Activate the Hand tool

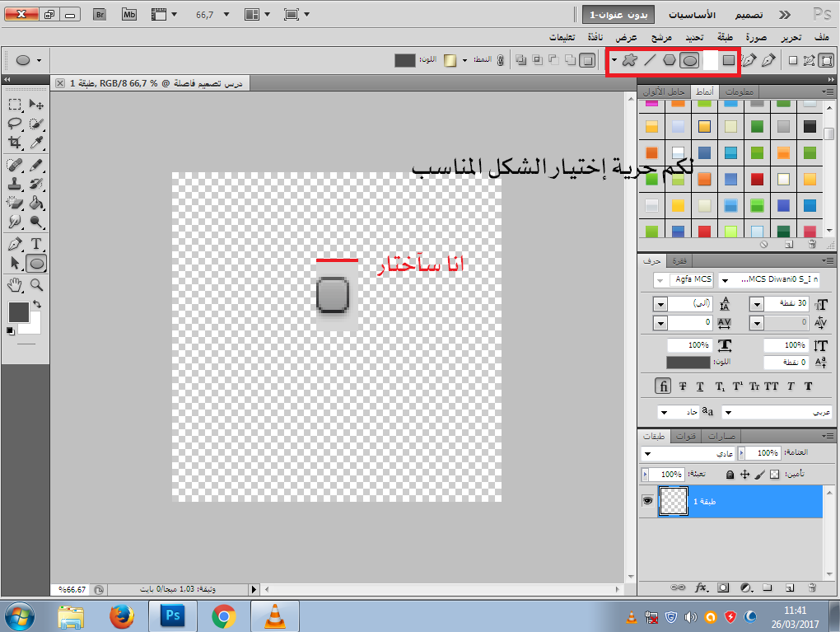point(15,285)
